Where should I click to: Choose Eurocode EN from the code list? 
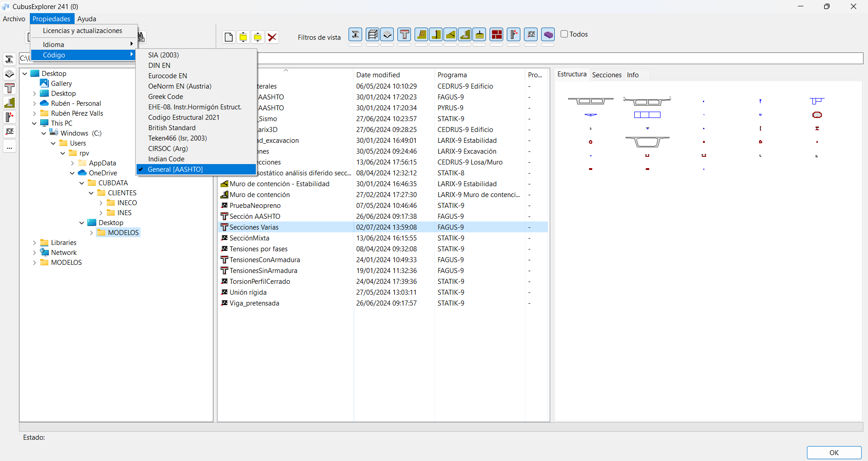pos(167,76)
